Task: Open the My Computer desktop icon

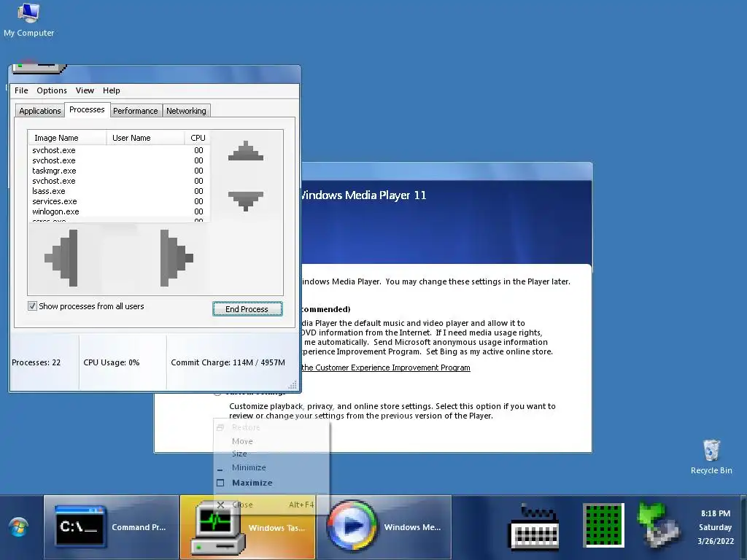Action: click(28, 20)
